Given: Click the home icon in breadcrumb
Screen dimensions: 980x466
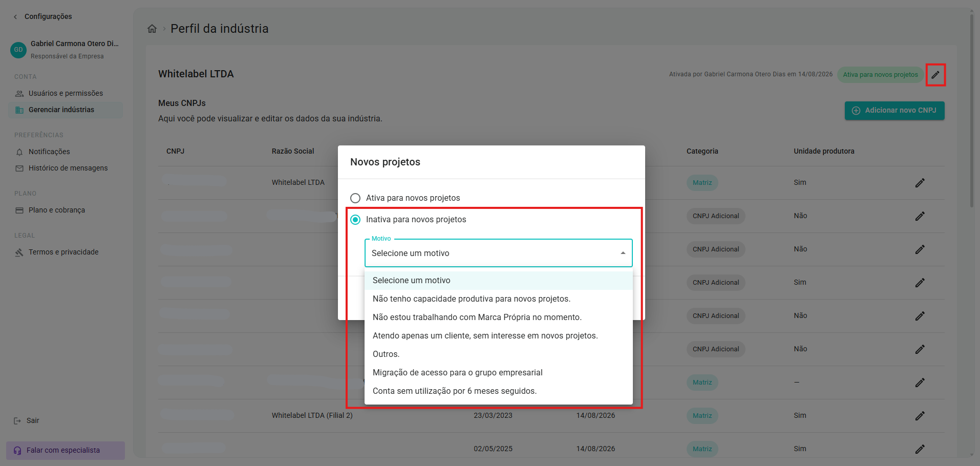Looking at the screenshot, I should [152, 29].
